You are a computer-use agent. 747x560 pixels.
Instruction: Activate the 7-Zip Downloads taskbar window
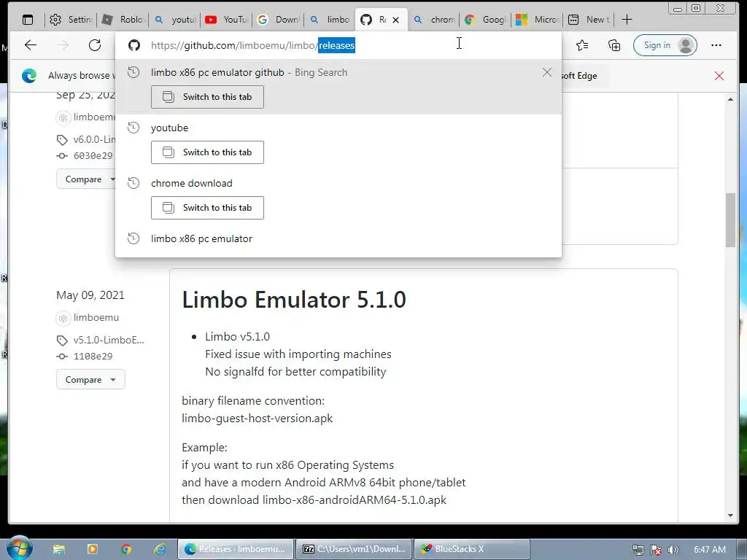point(354,549)
